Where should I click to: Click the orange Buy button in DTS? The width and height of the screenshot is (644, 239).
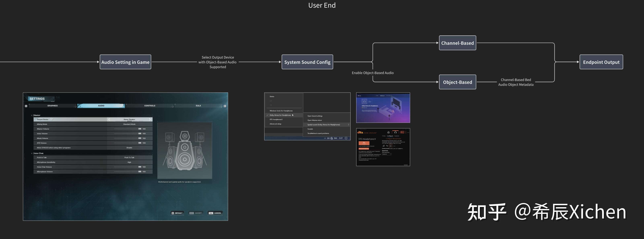[364, 143]
